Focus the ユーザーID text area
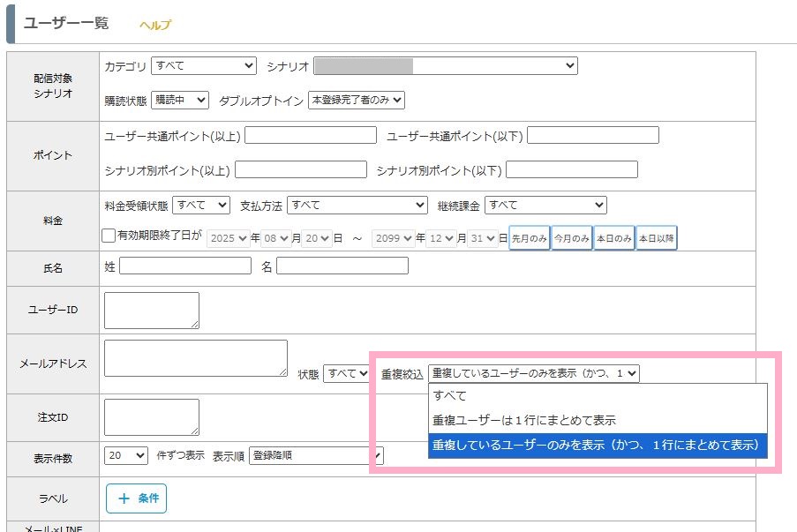 [152, 311]
